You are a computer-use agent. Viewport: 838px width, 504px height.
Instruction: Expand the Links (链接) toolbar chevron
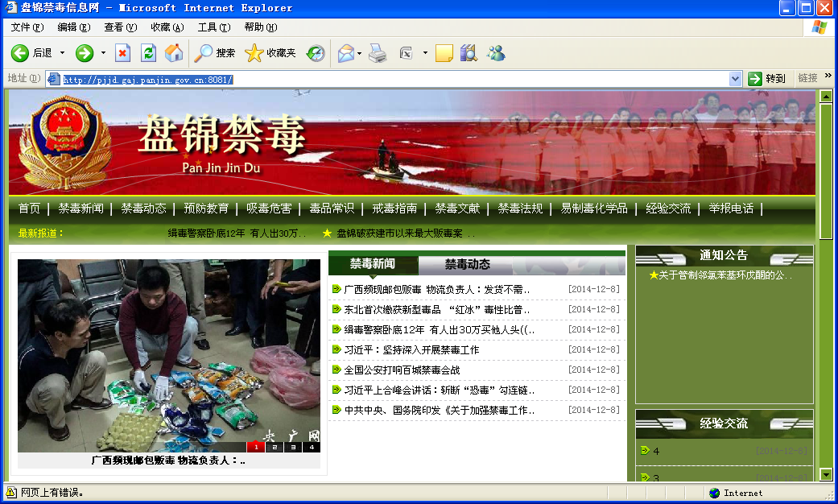tap(828, 76)
